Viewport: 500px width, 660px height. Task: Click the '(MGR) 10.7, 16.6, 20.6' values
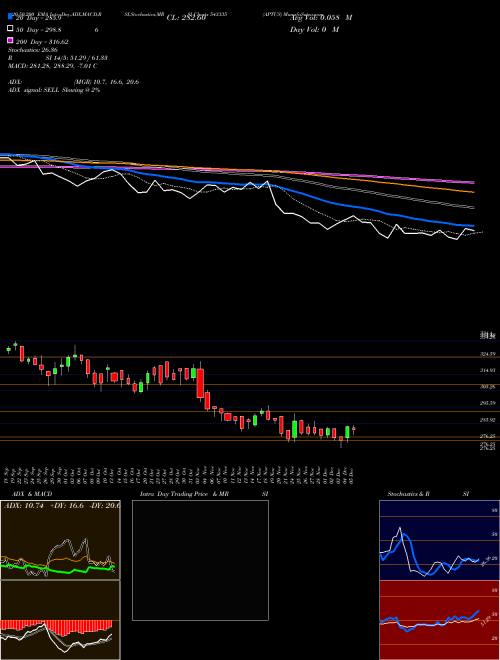(106, 82)
